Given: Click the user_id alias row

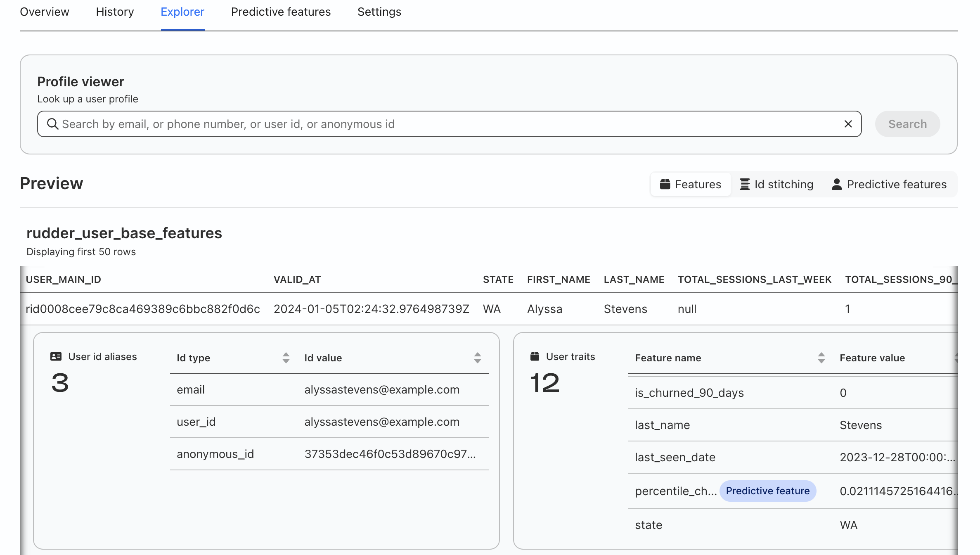Looking at the screenshot, I should (x=329, y=422).
